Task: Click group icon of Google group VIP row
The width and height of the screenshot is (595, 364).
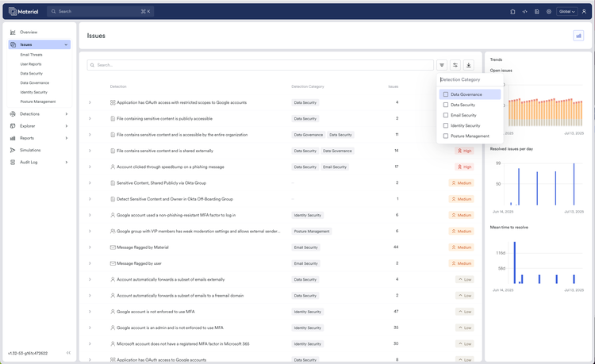Action: coord(113,231)
